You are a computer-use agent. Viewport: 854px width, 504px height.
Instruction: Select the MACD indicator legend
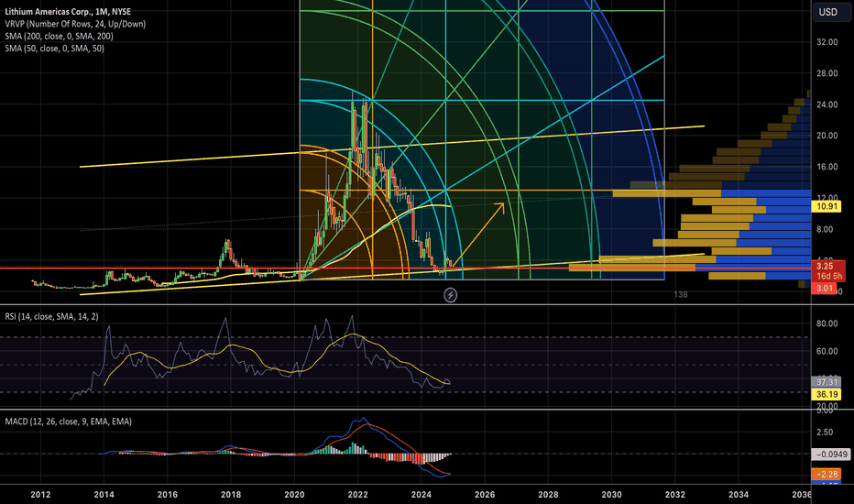(68, 422)
